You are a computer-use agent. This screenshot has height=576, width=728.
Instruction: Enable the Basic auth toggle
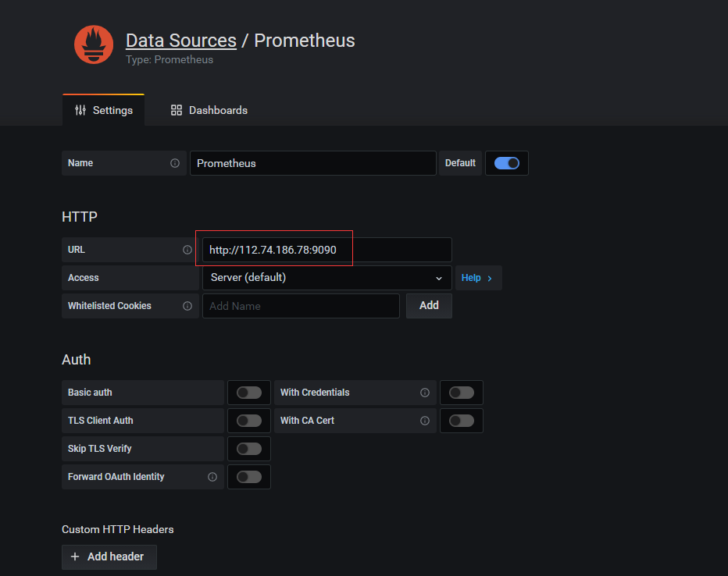[249, 393]
